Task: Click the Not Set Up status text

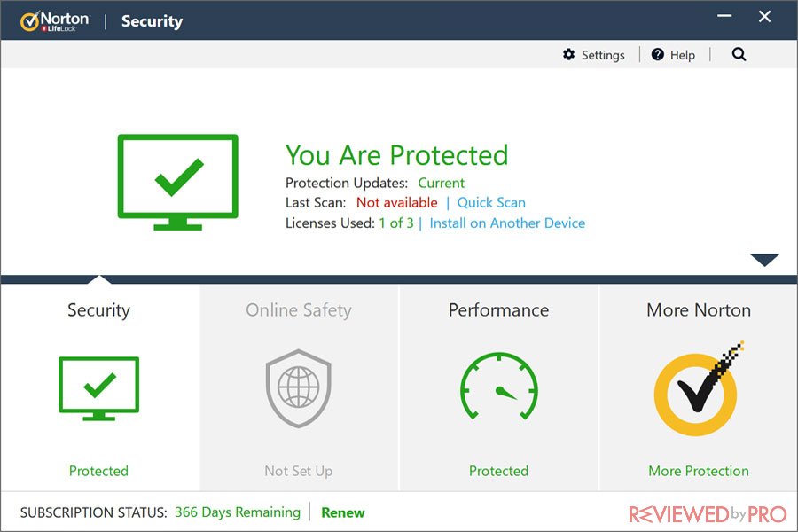Action: pos(299,471)
